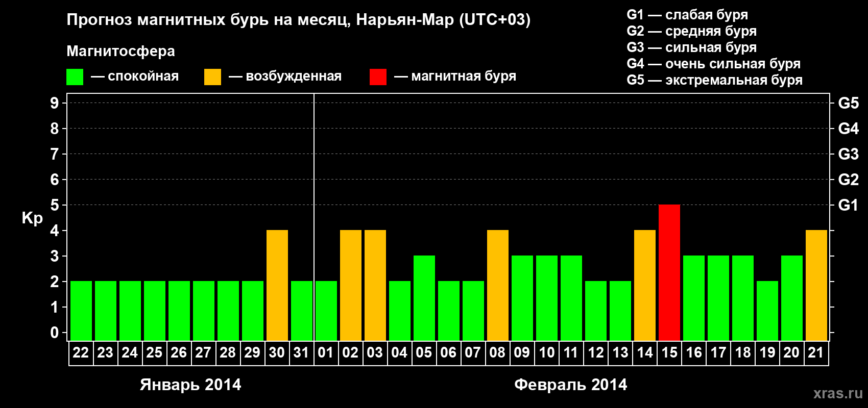The image size is (868, 408).
Task: Select the orange bar for February 03
Action: (375, 285)
